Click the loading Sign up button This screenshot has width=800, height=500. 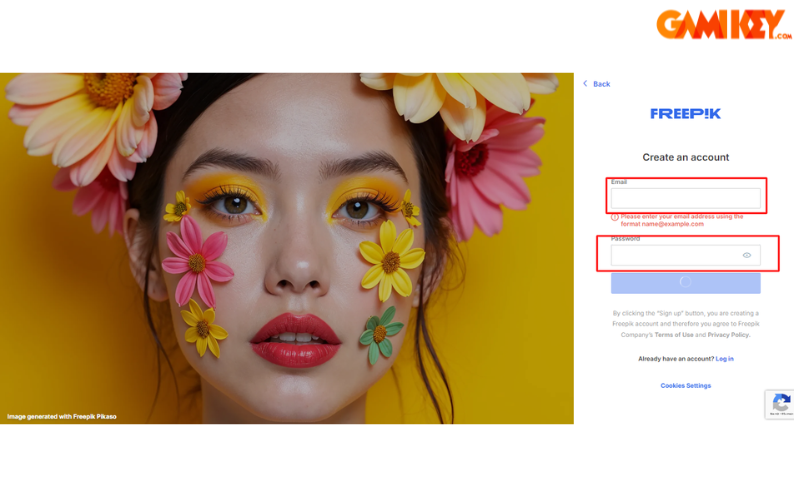(685, 283)
